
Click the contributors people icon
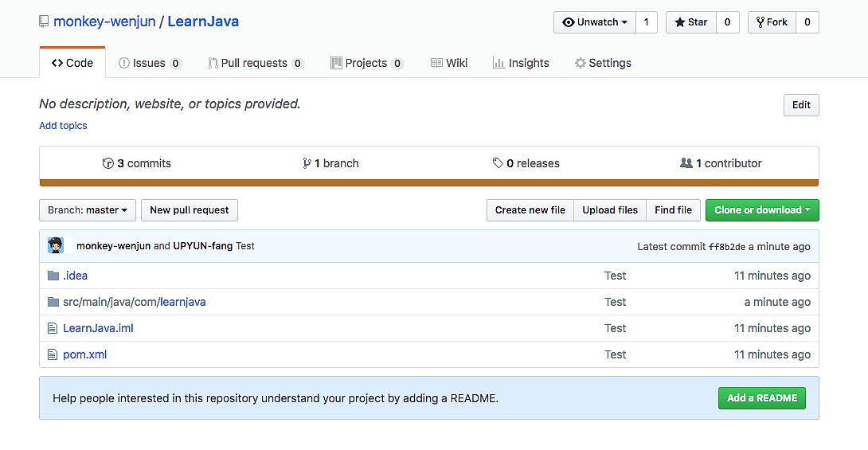pyautogui.click(x=686, y=163)
